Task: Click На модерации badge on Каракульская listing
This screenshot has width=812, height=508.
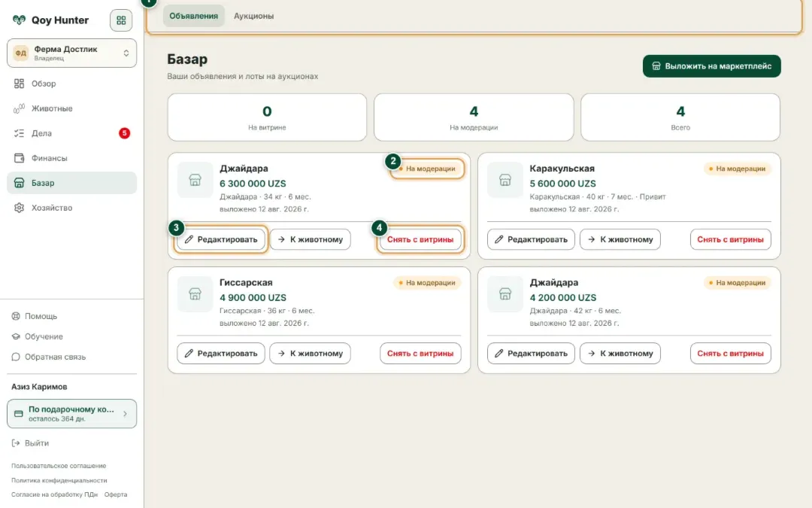Action: pyautogui.click(x=738, y=169)
